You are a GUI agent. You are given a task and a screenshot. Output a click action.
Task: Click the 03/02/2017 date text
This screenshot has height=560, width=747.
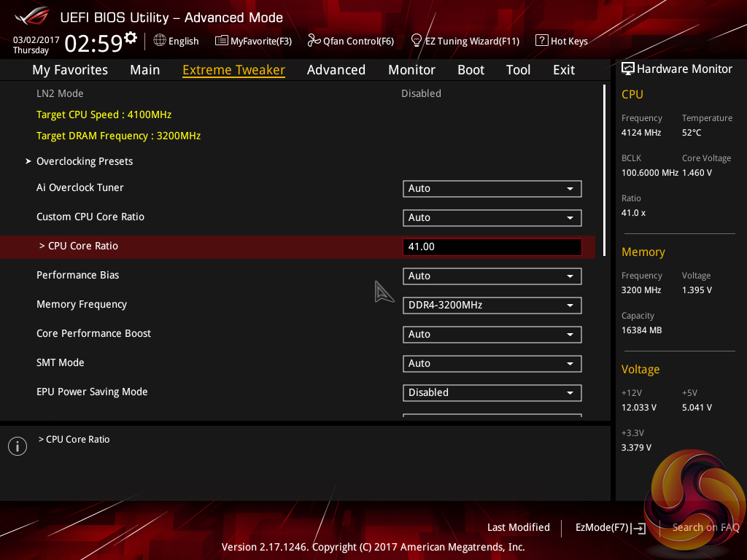click(x=36, y=40)
